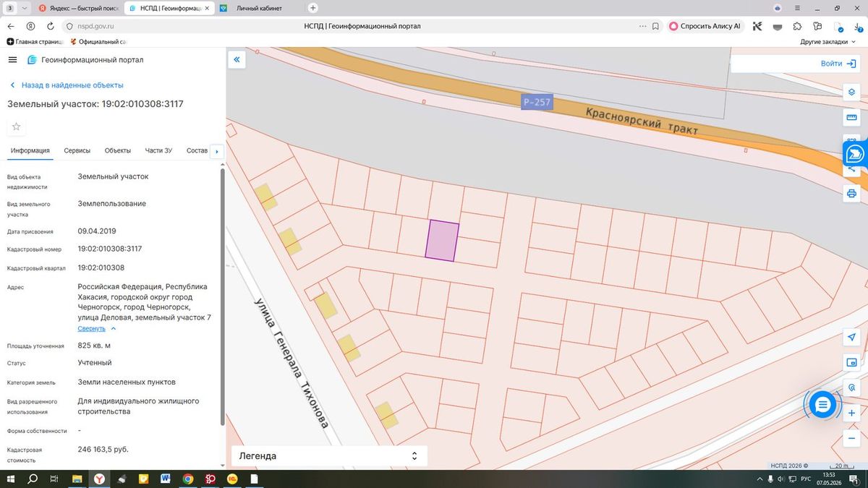Switch to the Состав tab
This screenshot has width=868, height=488.
(197, 150)
